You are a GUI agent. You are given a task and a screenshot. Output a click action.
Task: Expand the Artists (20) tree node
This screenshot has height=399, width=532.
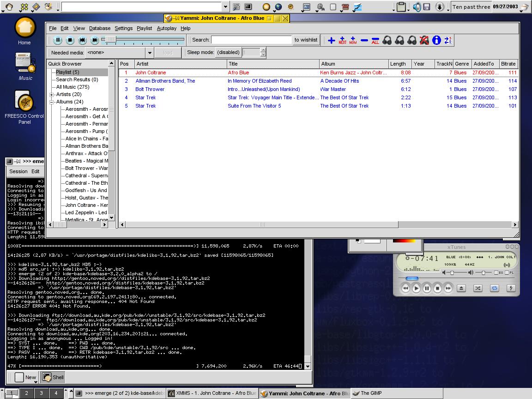pyautogui.click(x=52, y=94)
